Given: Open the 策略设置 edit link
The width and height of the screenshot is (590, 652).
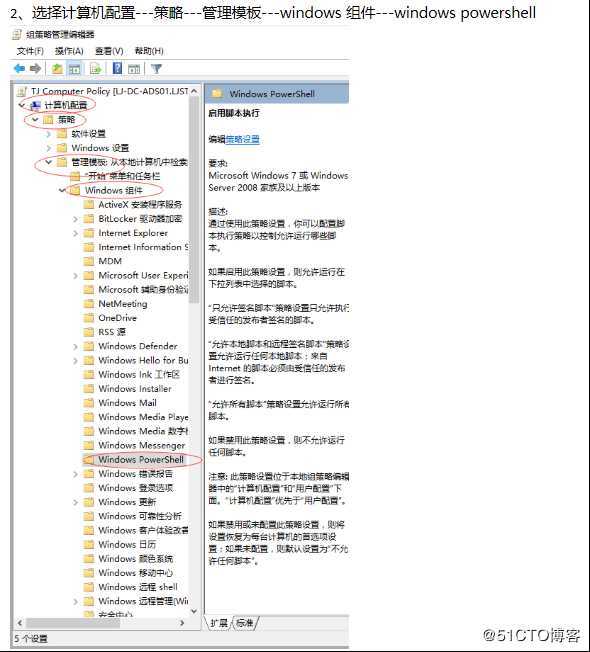Looking at the screenshot, I should tap(242, 139).
